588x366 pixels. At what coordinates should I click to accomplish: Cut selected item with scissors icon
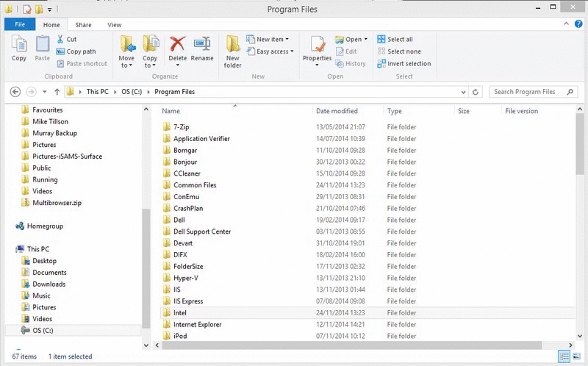click(67, 39)
